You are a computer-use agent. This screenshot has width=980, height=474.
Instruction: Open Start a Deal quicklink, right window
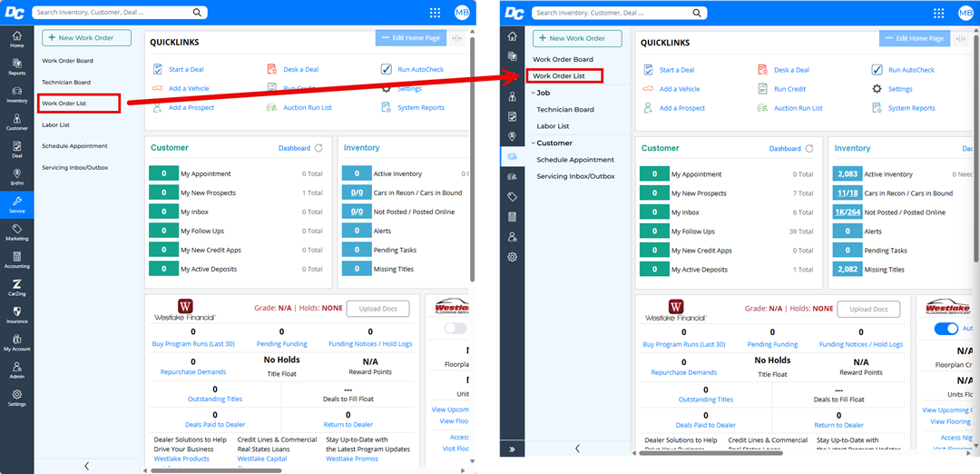pyautogui.click(x=677, y=70)
